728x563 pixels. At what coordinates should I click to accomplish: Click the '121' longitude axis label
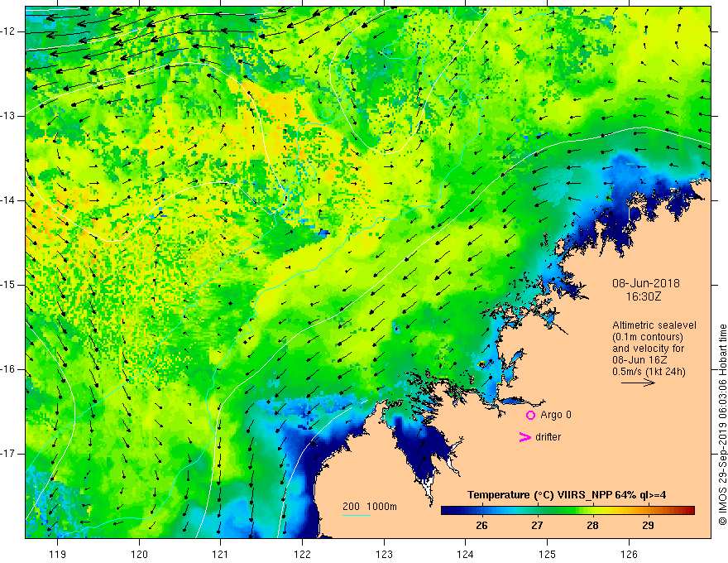[x=221, y=554]
